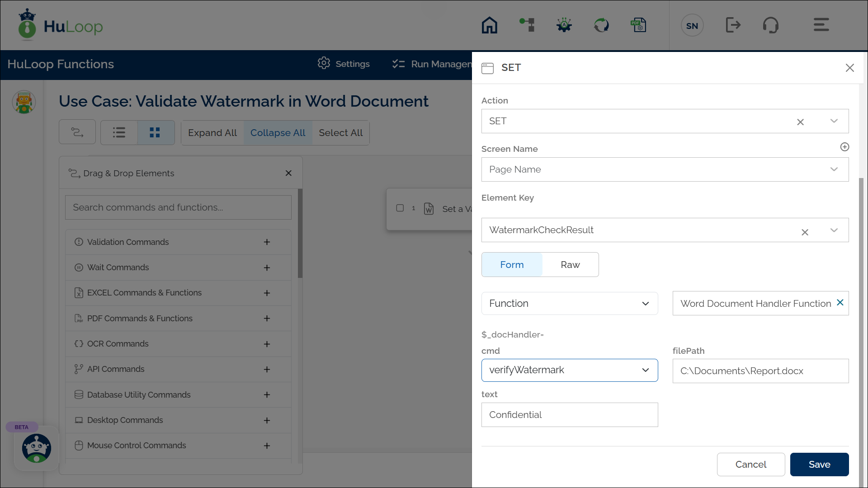The width and height of the screenshot is (868, 488).
Task: Select the Form tab toggle
Action: pos(512,265)
